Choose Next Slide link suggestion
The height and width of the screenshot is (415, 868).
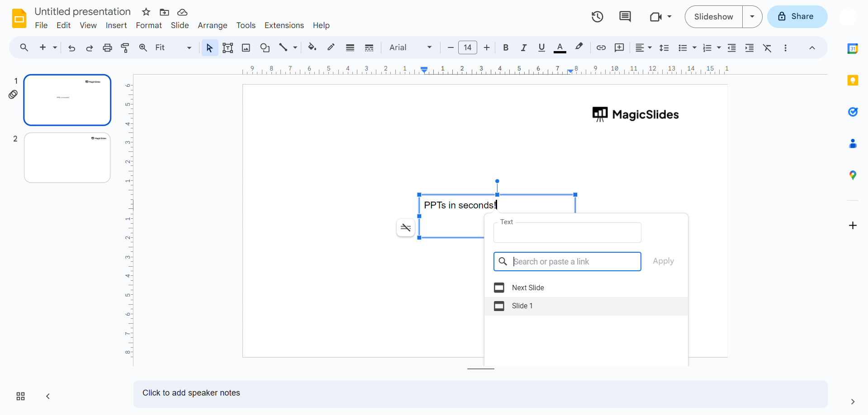527,288
